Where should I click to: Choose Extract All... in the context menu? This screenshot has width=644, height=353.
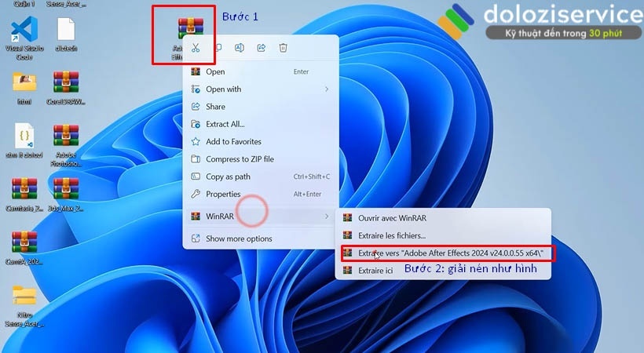[261, 124]
